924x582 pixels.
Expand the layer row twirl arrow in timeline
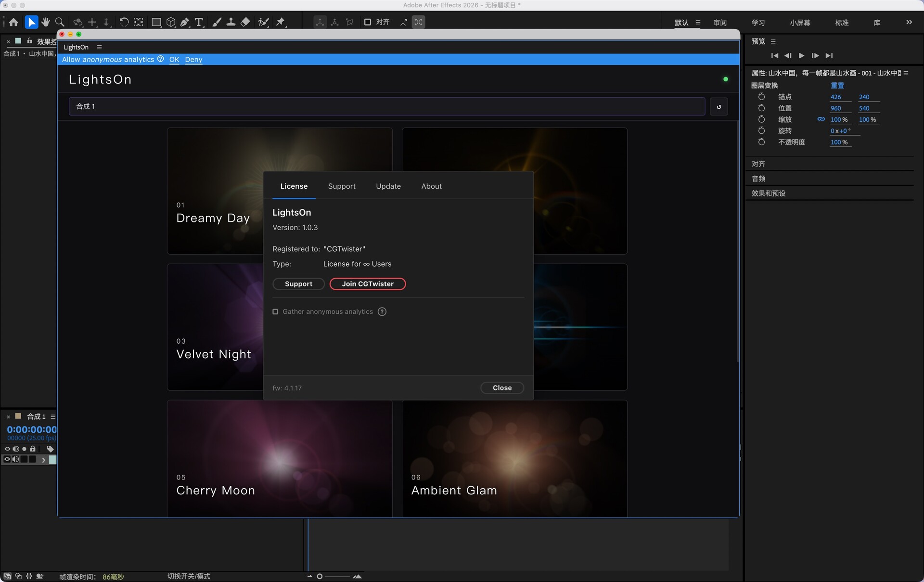[x=44, y=460]
